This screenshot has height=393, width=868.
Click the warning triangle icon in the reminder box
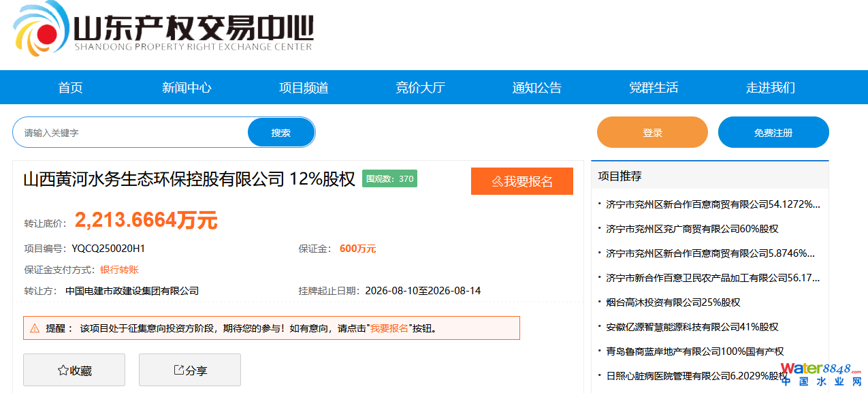(x=35, y=328)
